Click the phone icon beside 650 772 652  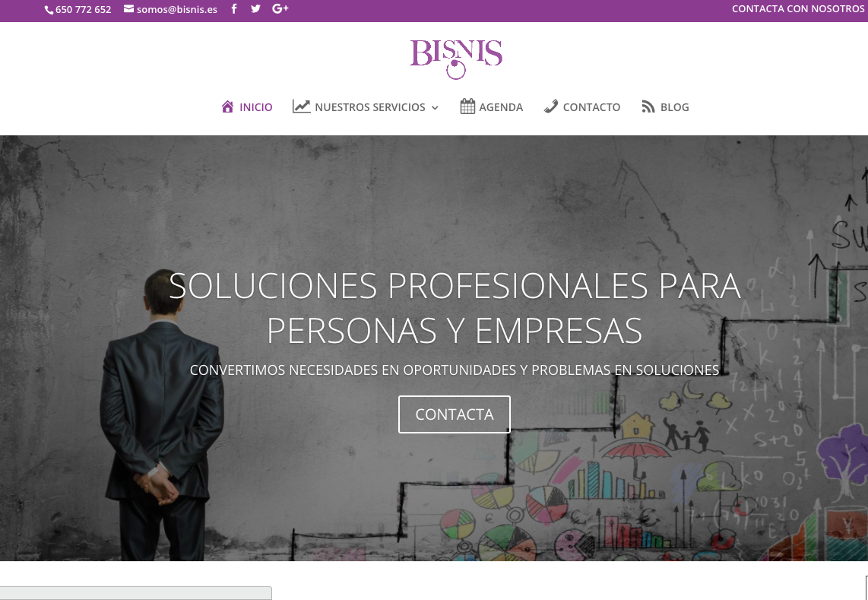point(49,10)
